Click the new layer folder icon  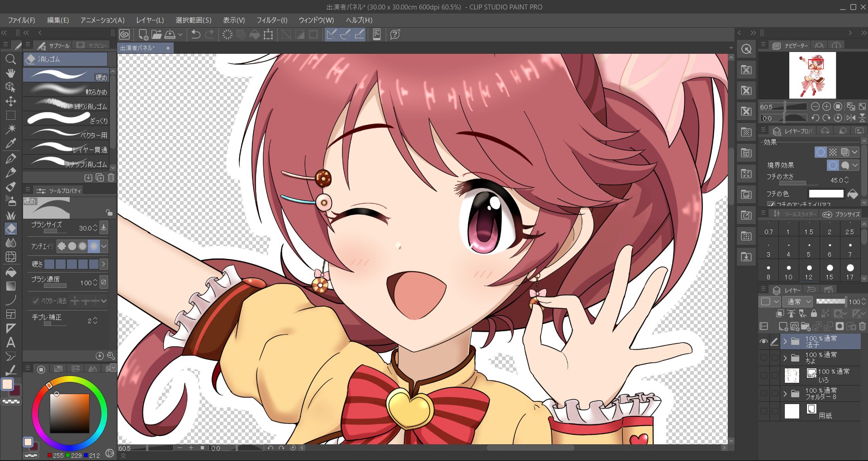point(805,326)
